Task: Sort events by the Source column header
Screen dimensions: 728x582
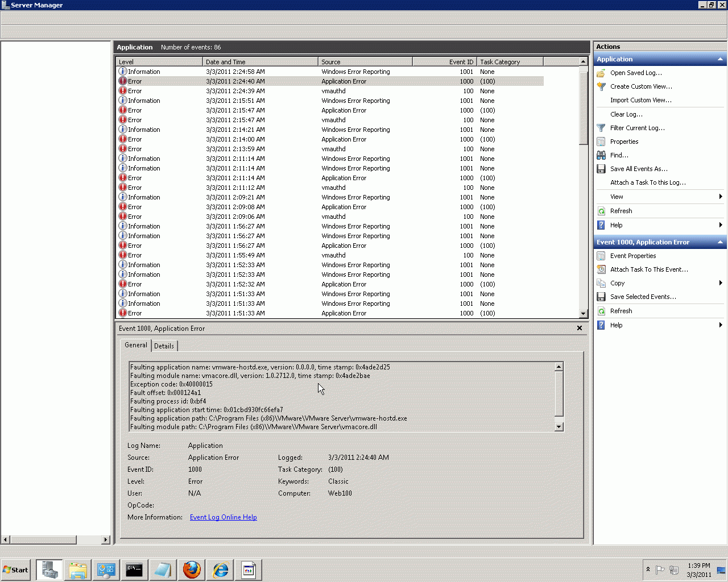Action: 366,62
